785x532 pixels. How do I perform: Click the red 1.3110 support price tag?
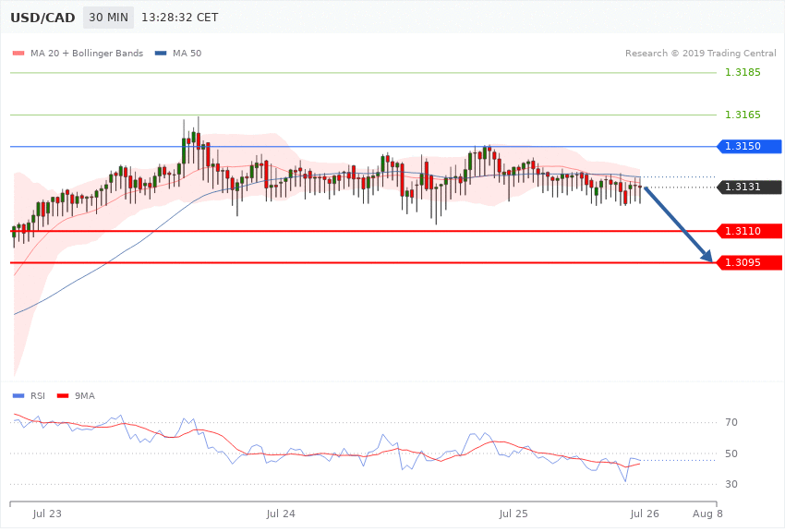[749, 231]
